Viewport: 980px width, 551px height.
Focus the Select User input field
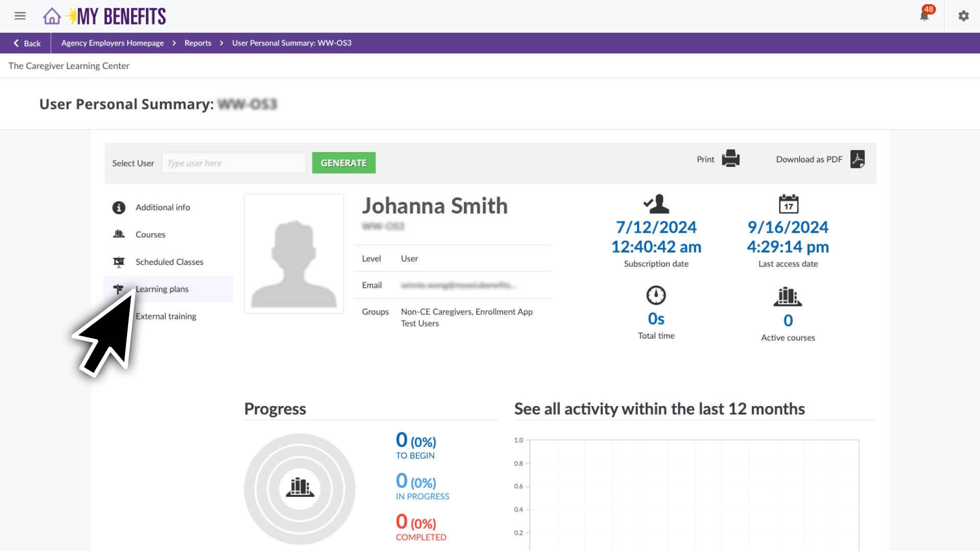[234, 163]
